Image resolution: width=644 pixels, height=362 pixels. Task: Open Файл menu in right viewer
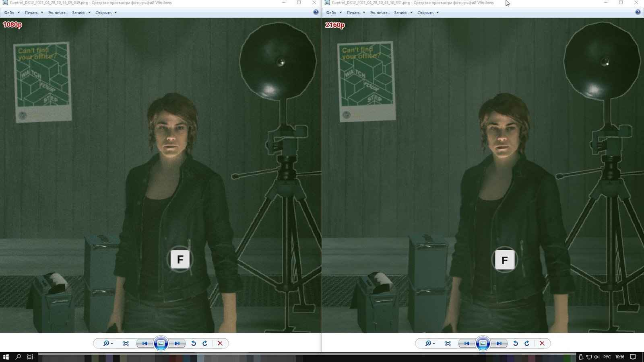point(334,12)
